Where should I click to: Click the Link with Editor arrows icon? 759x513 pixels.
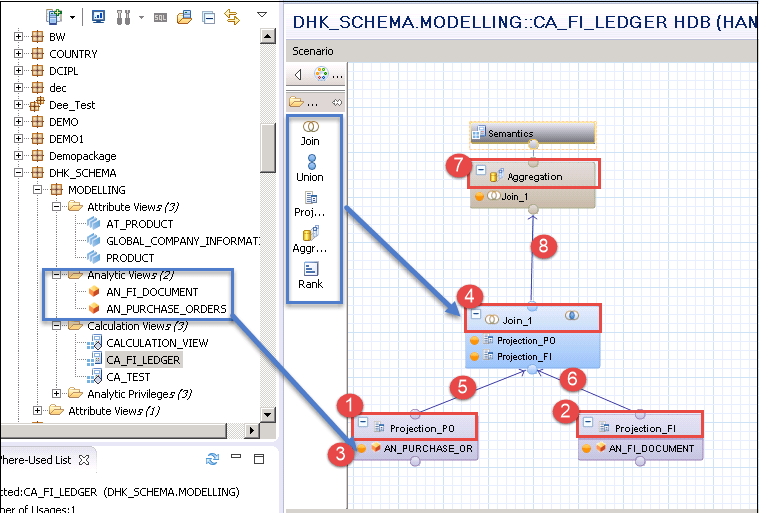pyautogui.click(x=232, y=17)
